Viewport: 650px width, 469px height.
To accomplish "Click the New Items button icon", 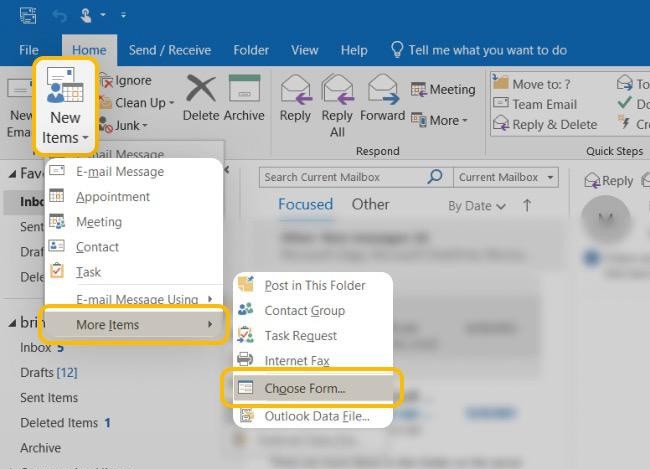I will point(65,87).
